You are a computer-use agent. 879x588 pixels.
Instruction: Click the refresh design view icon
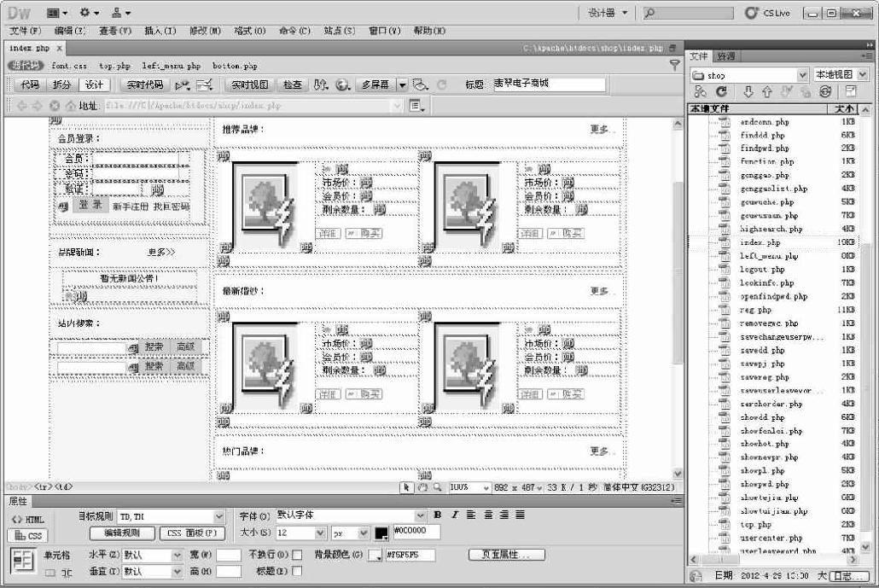[442, 84]
